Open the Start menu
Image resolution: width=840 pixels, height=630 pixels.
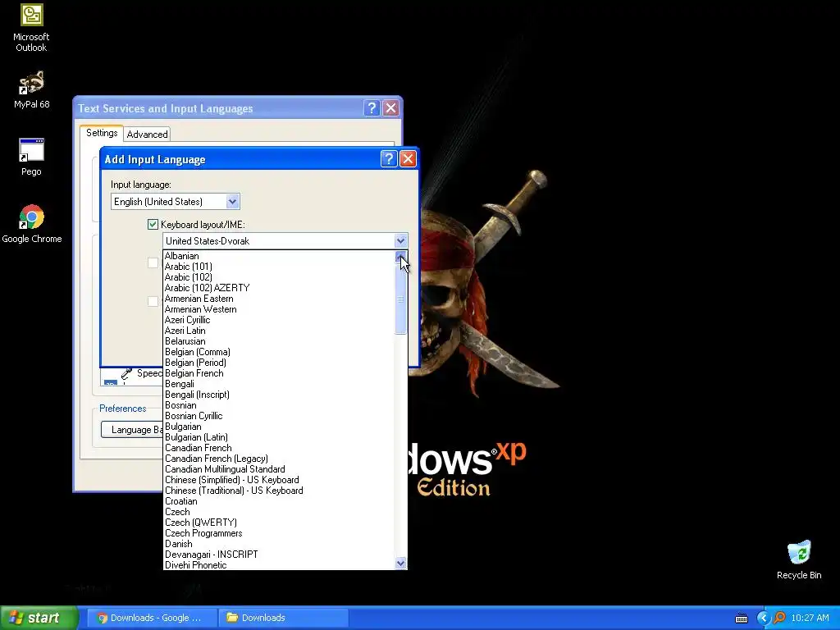point(39,618)
